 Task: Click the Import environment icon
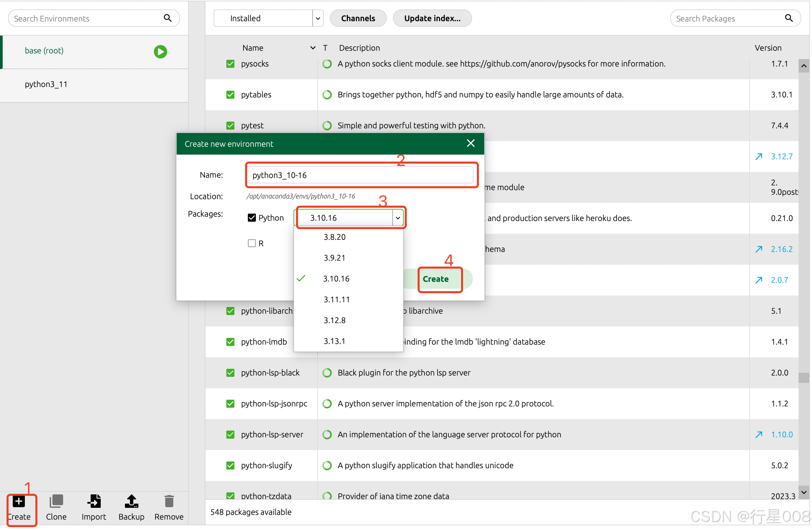point(94,502)
